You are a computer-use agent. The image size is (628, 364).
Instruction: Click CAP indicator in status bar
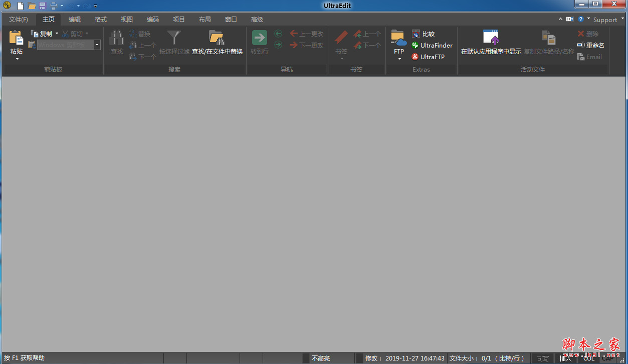[x=607, y=358]
